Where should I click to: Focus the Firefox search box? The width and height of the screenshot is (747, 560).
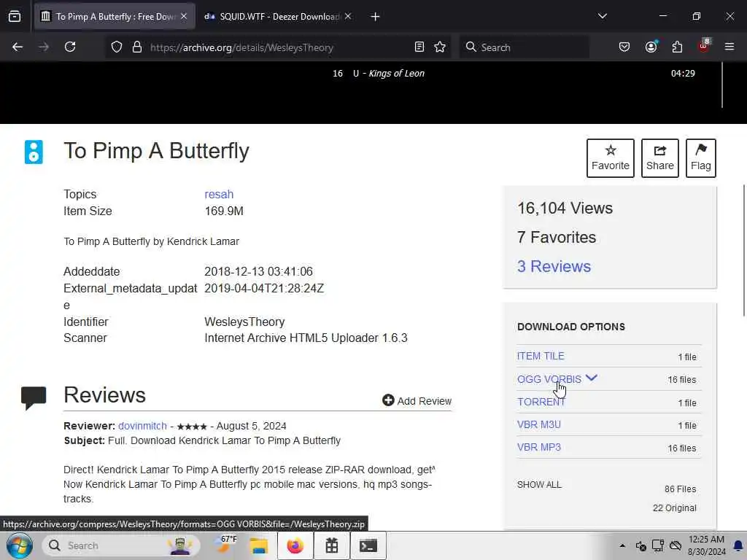point(524,47)
